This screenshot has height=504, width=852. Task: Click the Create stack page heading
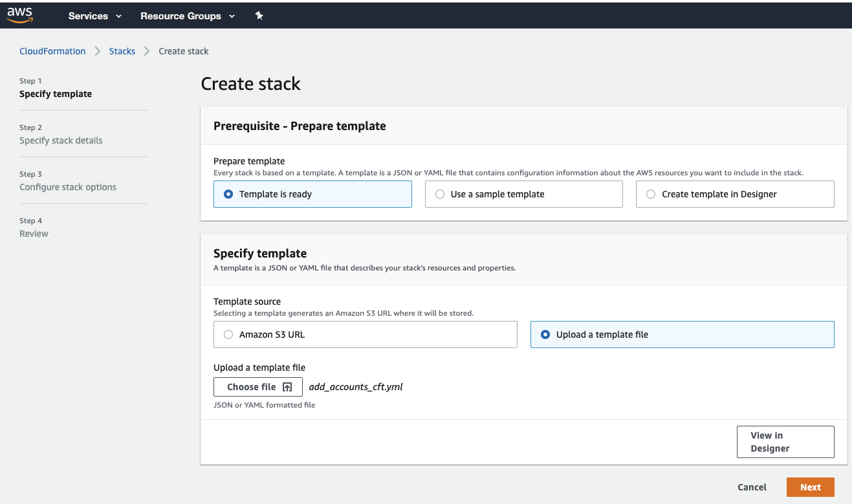tap(251, 84)
